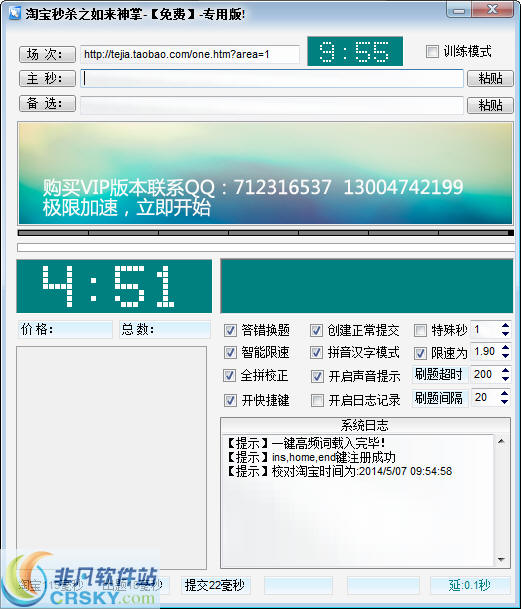Viewport: 521px width, 609px height.
Task: Click log line 一键高频词载入完毕
Action: point(305,443)
